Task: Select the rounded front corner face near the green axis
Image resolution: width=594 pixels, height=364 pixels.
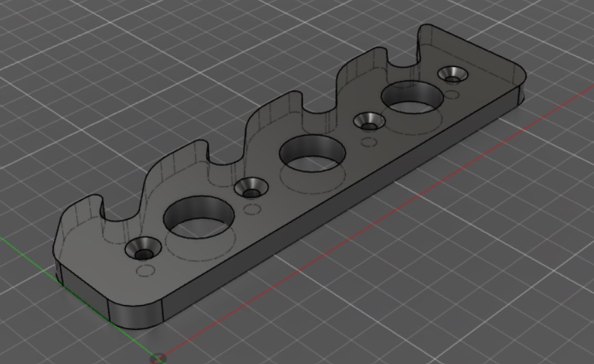Action: click(x=135, y=313)
